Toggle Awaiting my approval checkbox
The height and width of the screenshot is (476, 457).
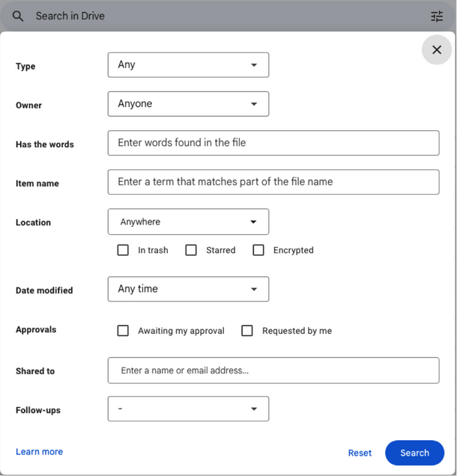pos(124,330)
